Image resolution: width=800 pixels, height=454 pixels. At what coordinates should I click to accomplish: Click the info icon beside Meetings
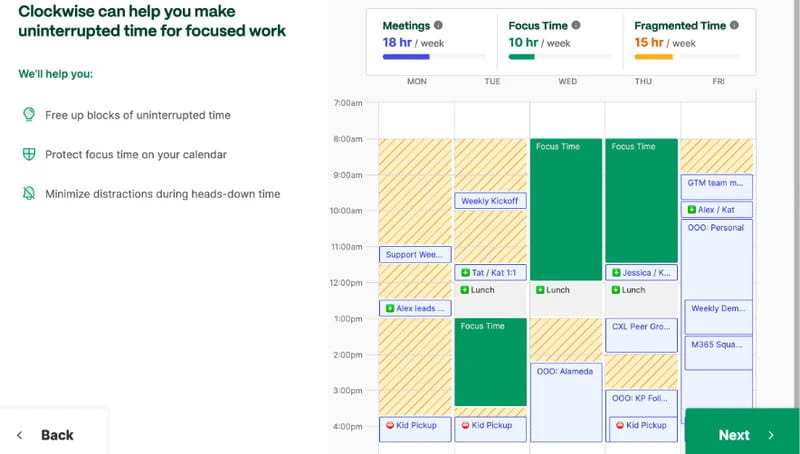point(438,25)
